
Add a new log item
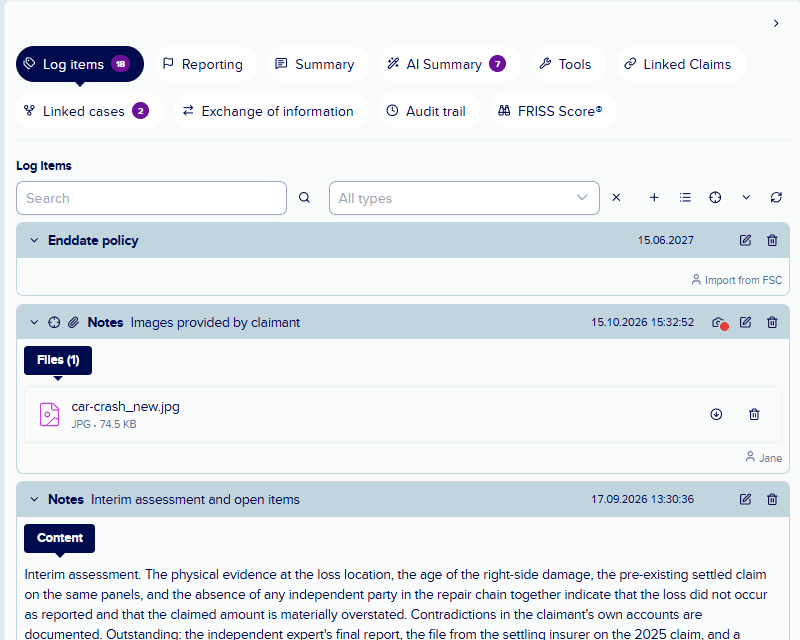click(654, 198)
